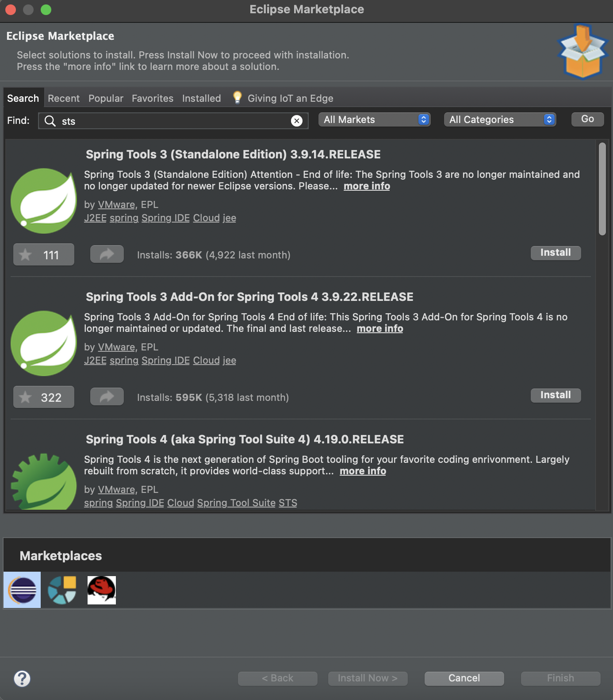This screenshot has height=700, width=613.
Task: Click the Find search input field
Action: pyautogui.click(x=173, y=121)
